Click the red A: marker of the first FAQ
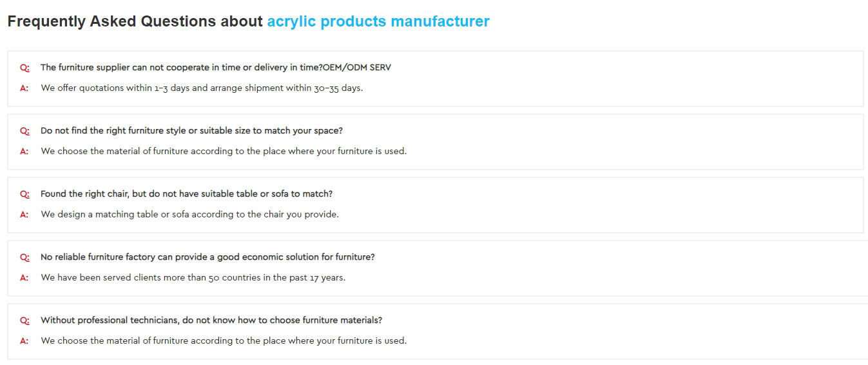This screenshot has height=365, width=868. point(24,88)
